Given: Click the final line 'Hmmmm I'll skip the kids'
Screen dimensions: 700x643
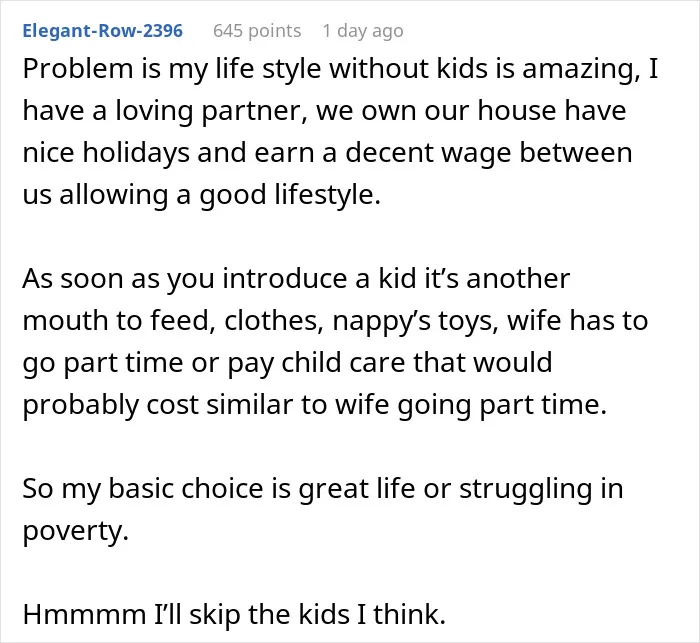Looking at the screenshot, I should coord(234,615).
